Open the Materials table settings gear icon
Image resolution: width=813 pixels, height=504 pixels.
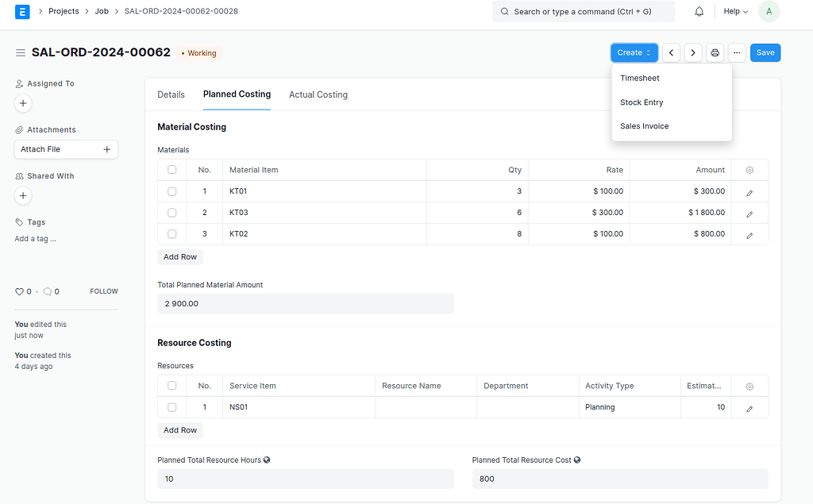[748, 169]
